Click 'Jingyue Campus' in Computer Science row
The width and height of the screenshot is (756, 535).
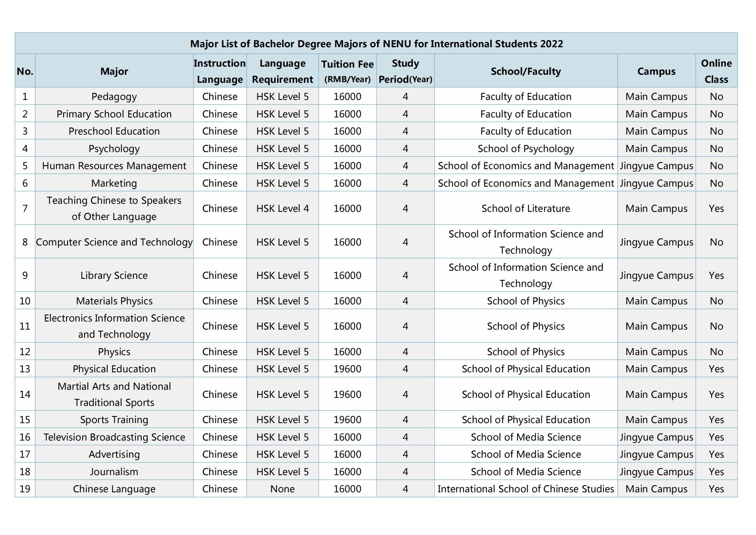(656, 242)
